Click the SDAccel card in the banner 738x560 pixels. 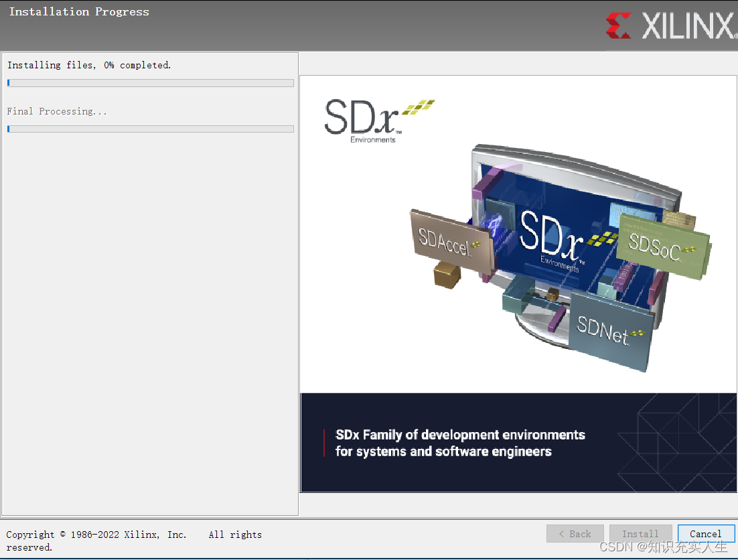click(x=451, y=241)
